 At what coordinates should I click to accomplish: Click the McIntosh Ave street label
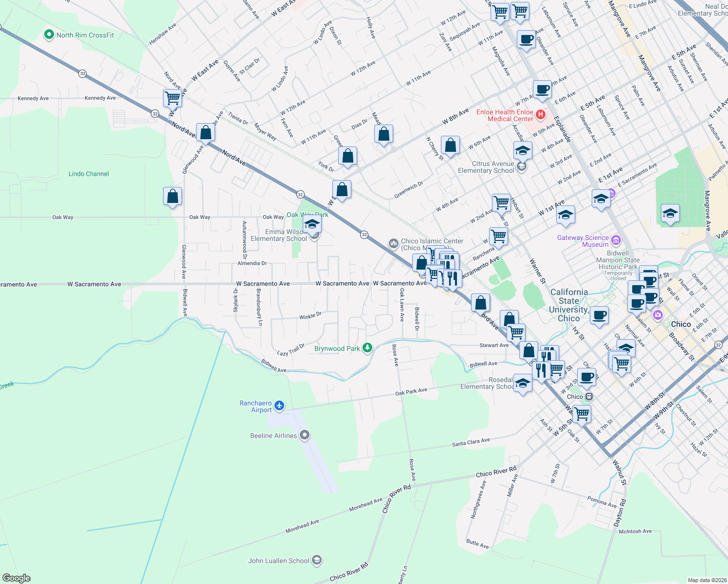pos(635,531)
